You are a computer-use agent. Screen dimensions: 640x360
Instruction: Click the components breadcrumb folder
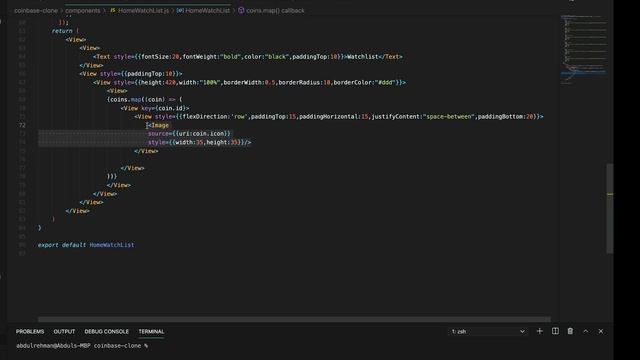tap(82, 11)
